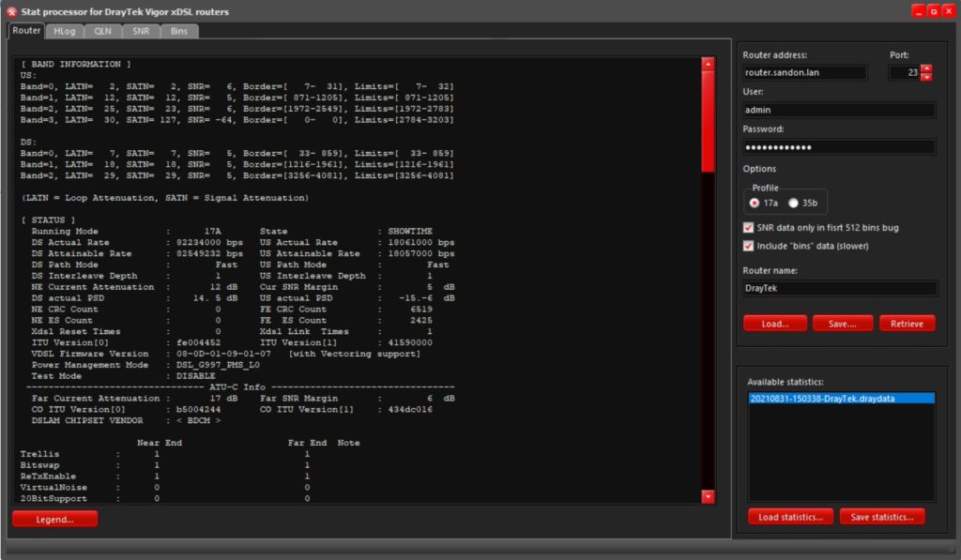Switch to the HLog tab

pos(64,31)
